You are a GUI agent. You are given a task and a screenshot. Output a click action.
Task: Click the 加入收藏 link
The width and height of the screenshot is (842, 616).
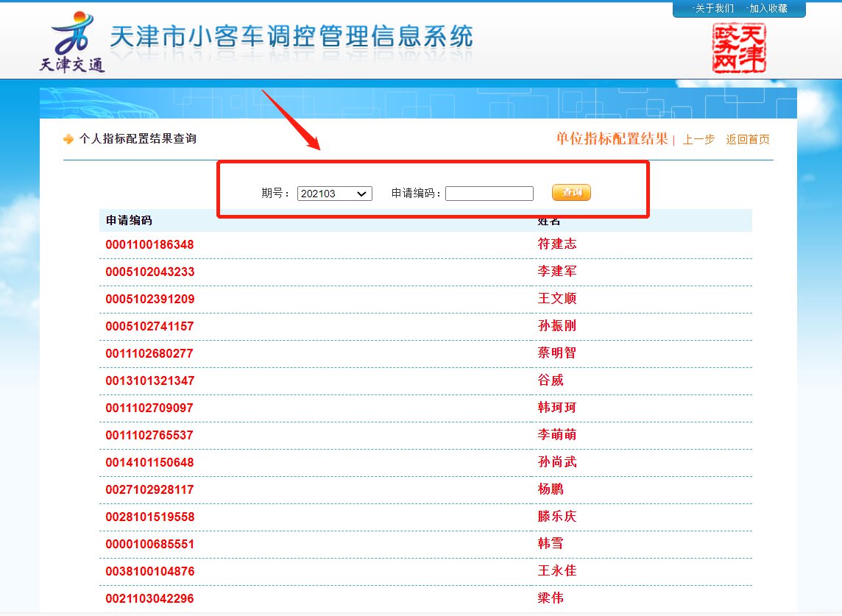click(x=767, y=9)
